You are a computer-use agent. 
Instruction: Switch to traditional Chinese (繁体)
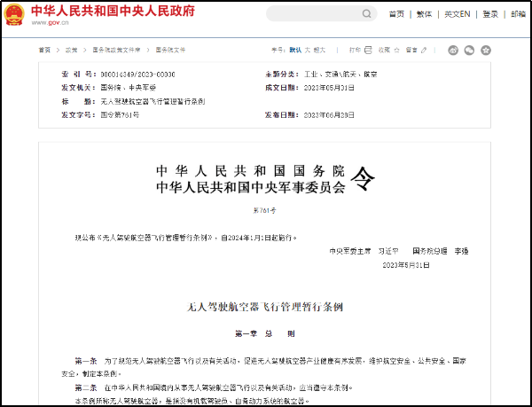click(425, 14)
